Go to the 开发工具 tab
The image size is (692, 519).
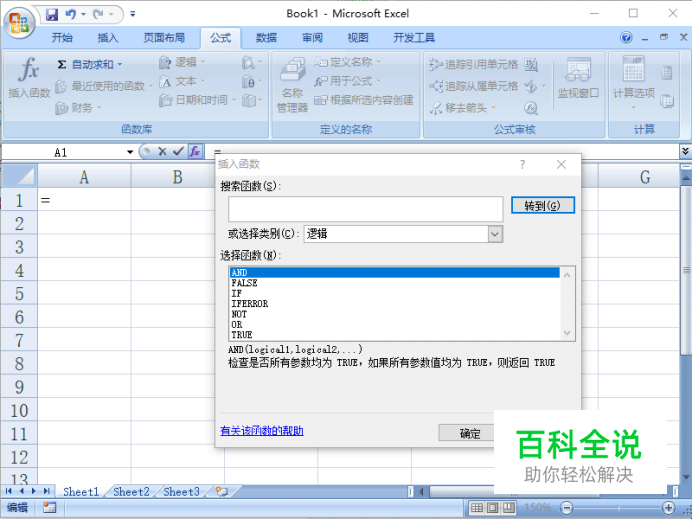pos(414,38)
